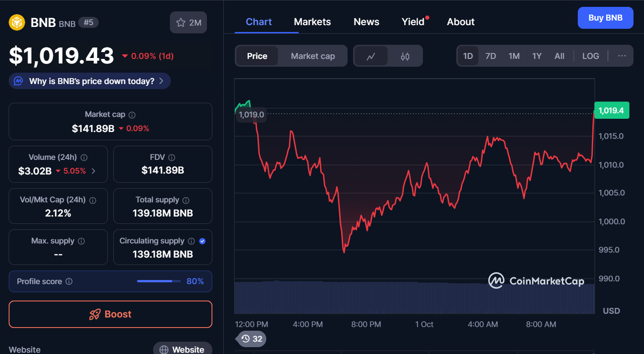Image resolution: width=644 pixels, height=354 pixels.
Task: Click the FDV info icon
Action: click(x=172, y=158)
